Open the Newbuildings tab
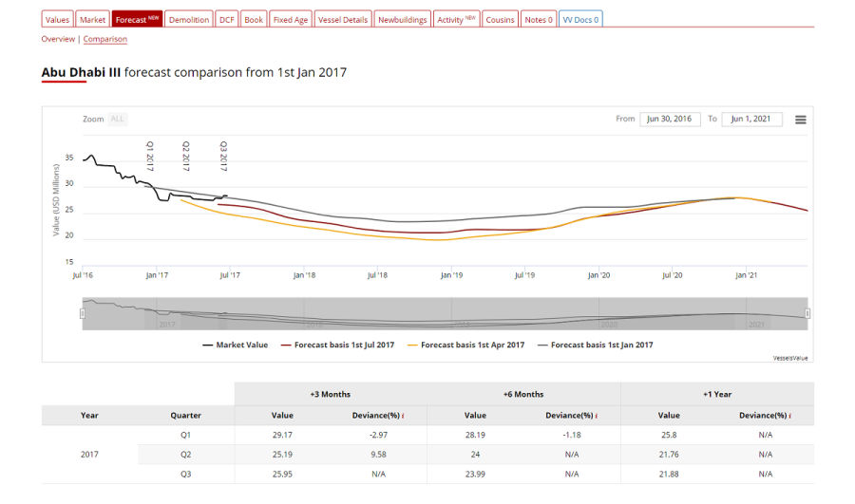The image size is (855, 504). point(402,19)
